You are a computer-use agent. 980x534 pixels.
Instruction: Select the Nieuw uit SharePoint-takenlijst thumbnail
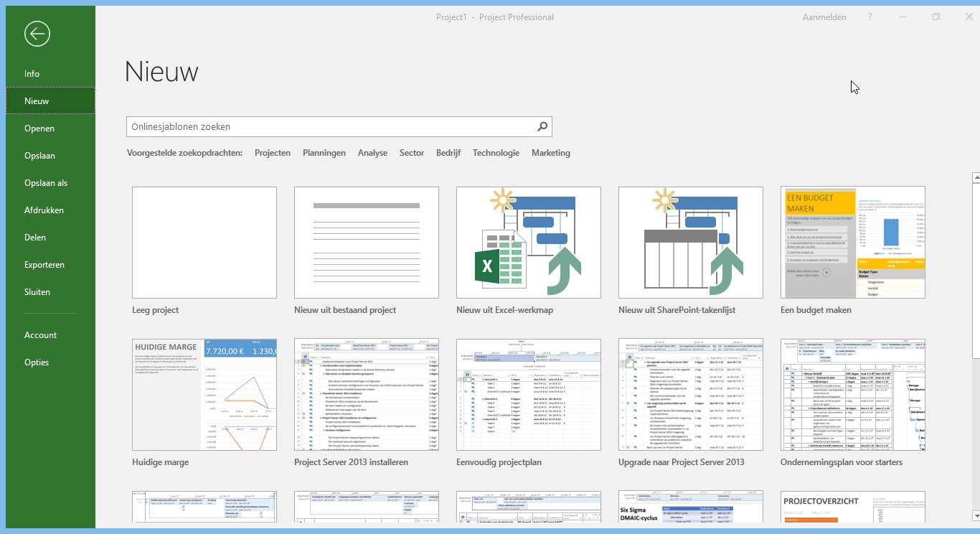tap(691, 243)
